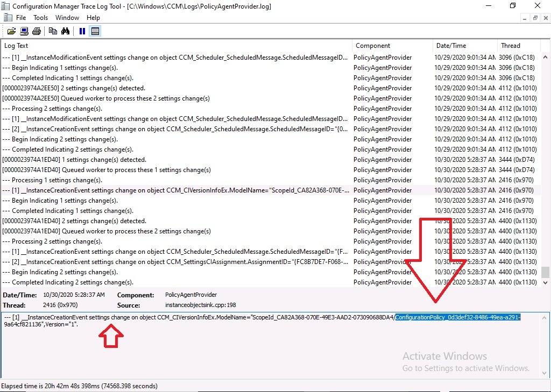Click the log list scroll-down arrow
The image size is (551, 392).
pos(545,282)
